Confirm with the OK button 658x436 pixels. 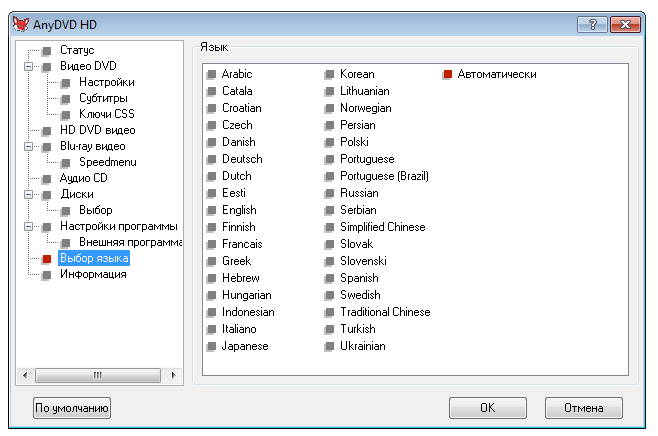coord(488,408)
